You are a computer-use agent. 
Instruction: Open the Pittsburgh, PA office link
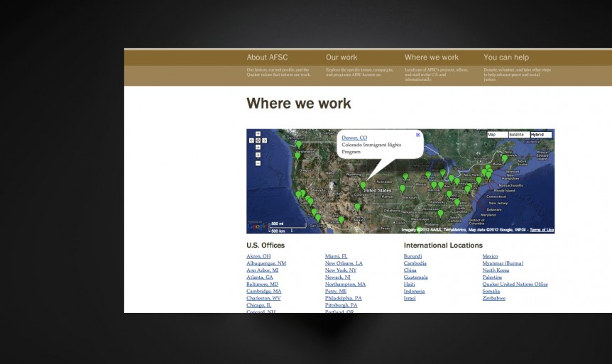tap(341, 305)
